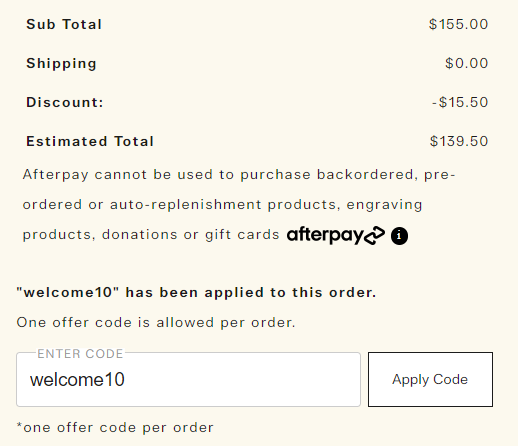This screenshot has width=518, height=446.
Task: Click the afterpay logo
Action: (x=336, y=235)
